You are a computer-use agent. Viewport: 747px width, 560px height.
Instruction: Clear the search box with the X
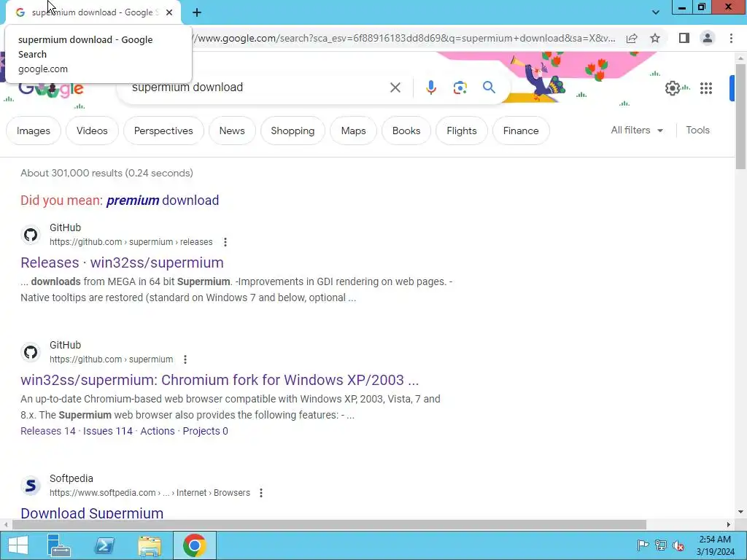tap(395, 87)
